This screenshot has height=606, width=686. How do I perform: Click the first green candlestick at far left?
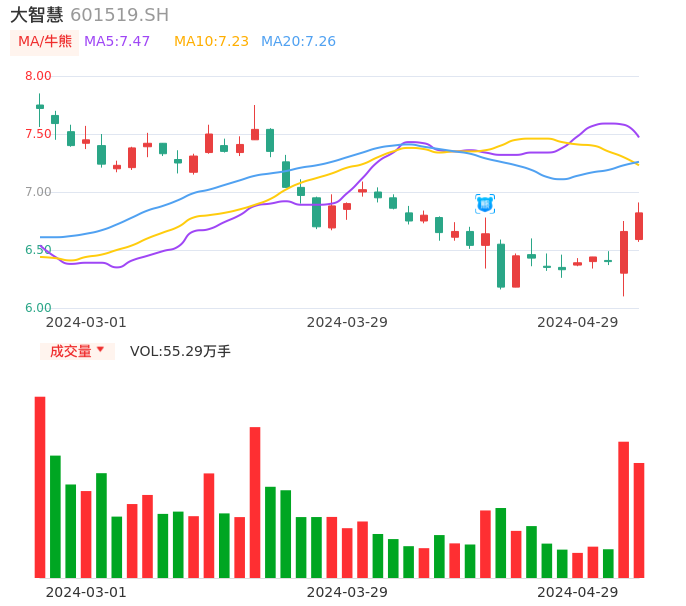tap(40, 106)
